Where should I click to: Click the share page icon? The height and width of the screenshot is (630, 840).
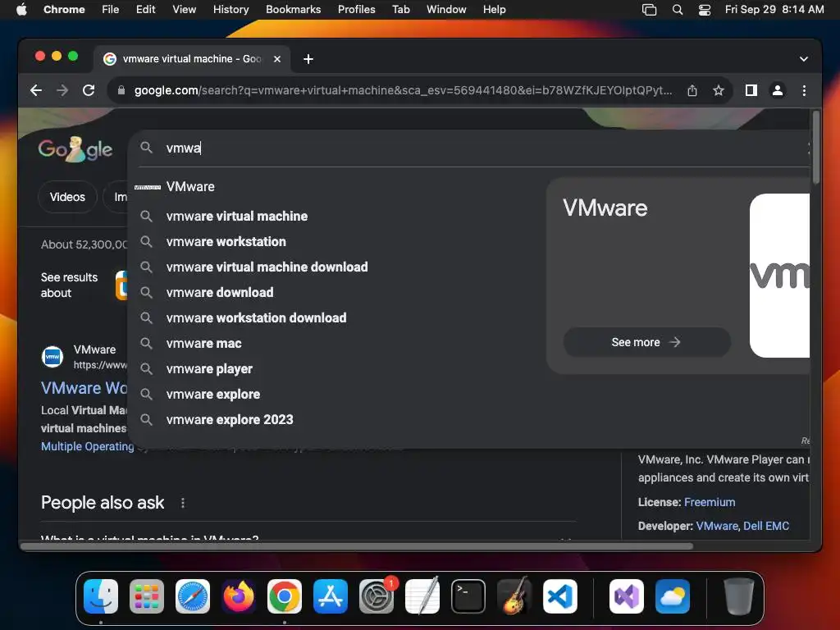pos(692,90)
